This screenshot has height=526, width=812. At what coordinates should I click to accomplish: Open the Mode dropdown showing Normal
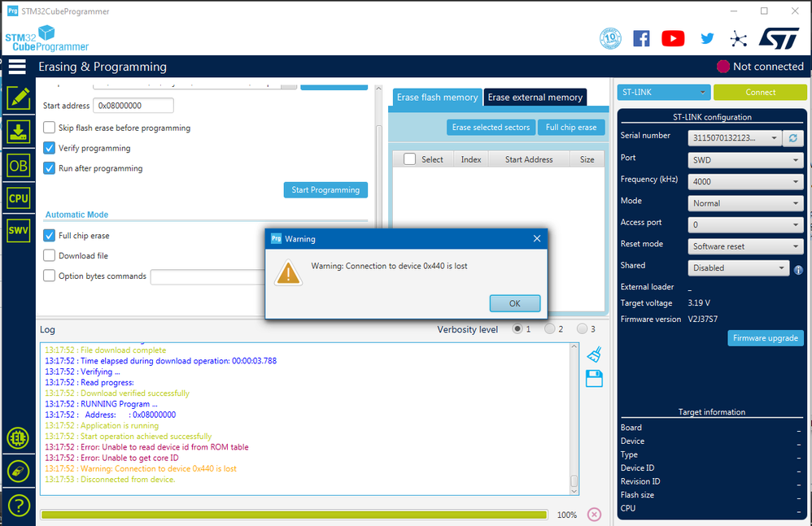(746, 203)
